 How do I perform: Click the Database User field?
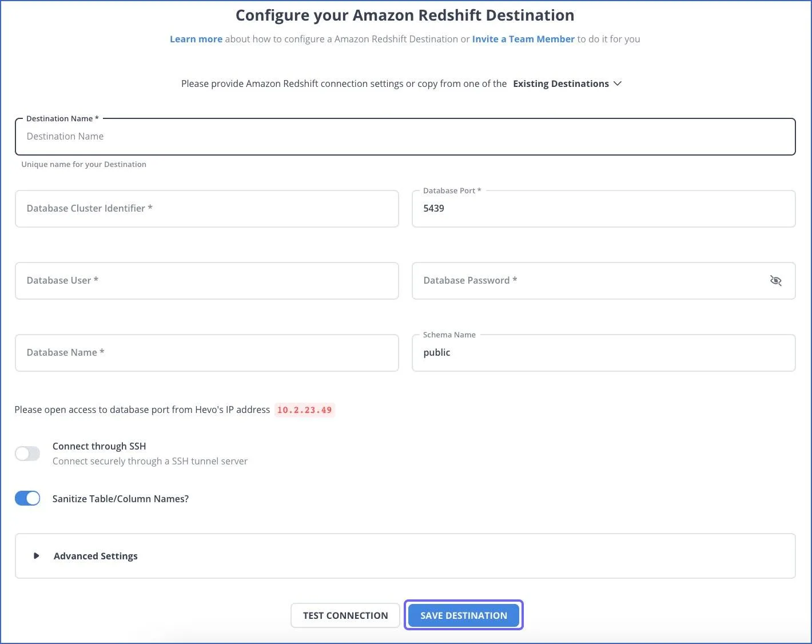[207, 280]
